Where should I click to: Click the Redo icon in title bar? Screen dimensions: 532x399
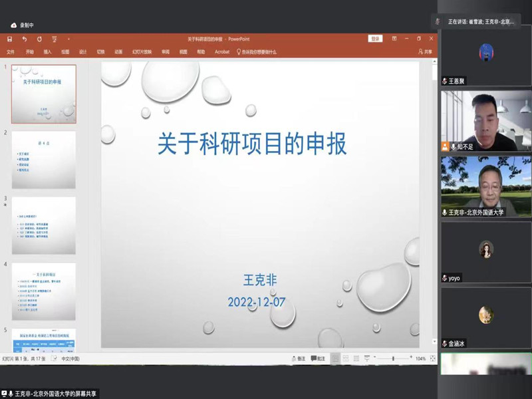tap(39, 39)
